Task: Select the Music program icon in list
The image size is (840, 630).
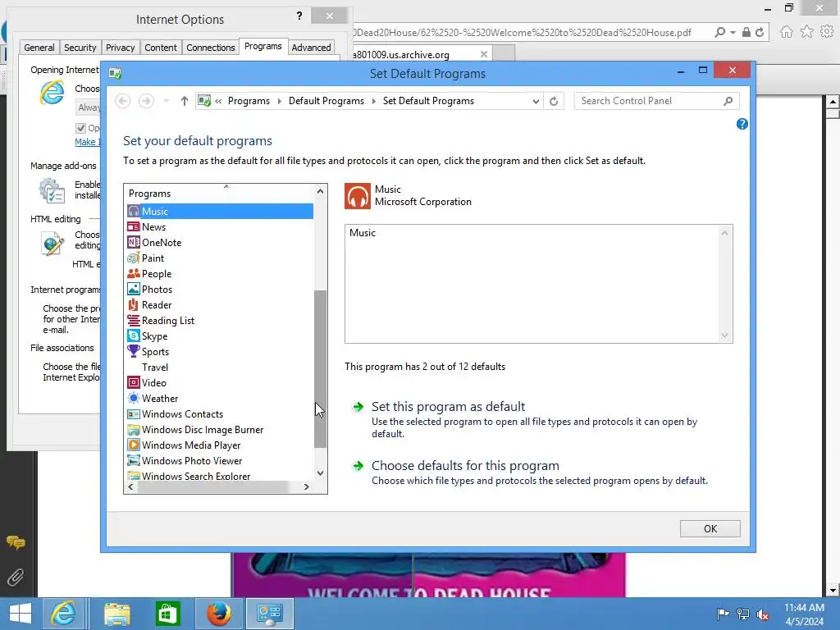Action: (x=134, y=211)
